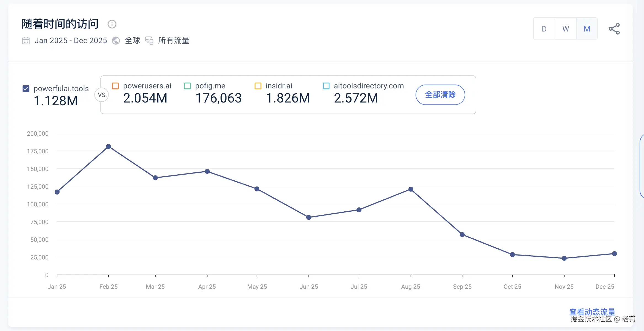
Task: Click the globe icon beside 全球
Action: [116, 41]
